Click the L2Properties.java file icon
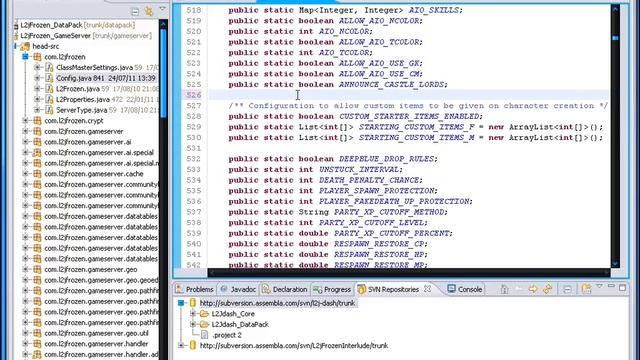 (49, 100)
